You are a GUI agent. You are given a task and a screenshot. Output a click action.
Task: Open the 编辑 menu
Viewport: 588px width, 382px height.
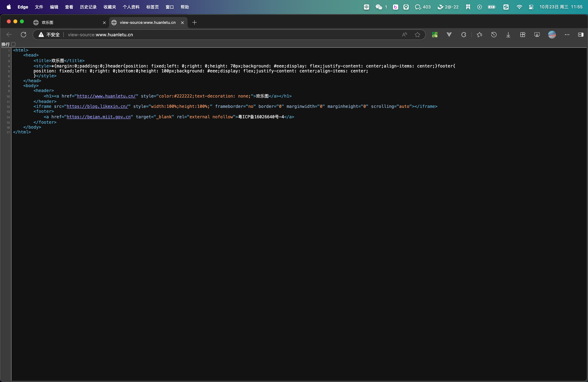[54, 7]
